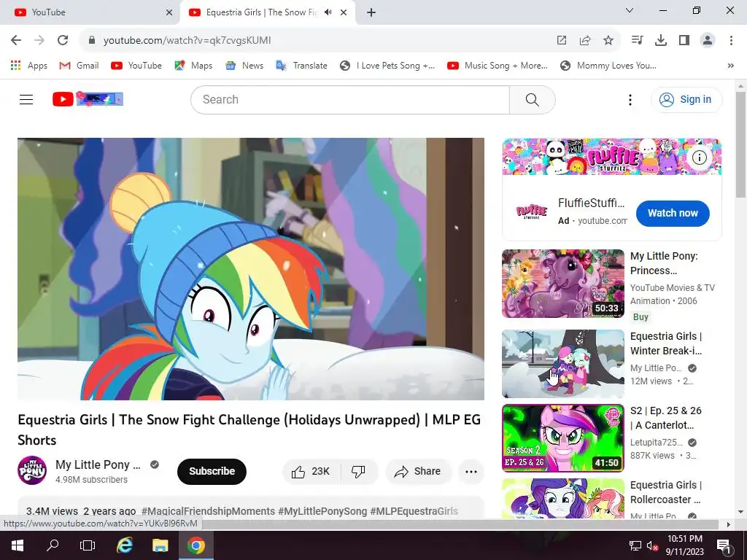Click the video player to pause
The height and width of the screenshot is (560, 747).
pyautogui.click(x=251, y=269)
